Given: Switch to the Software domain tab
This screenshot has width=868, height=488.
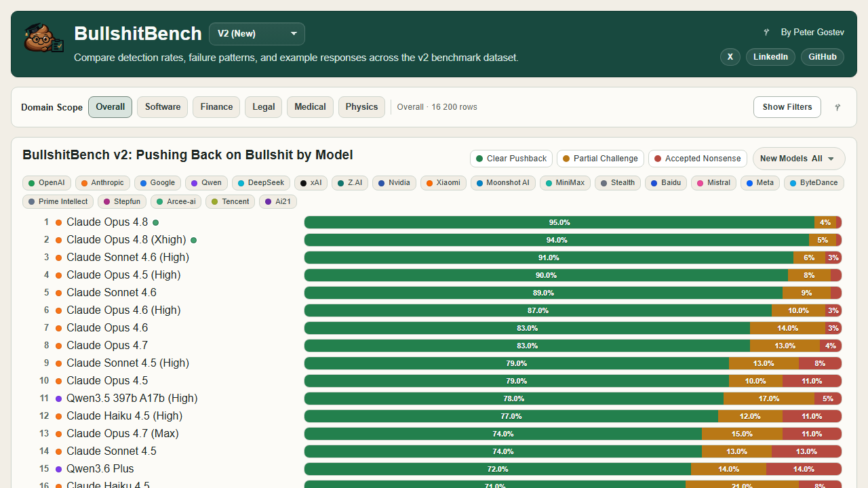Looking at the screenshot, I should (163, 107).
